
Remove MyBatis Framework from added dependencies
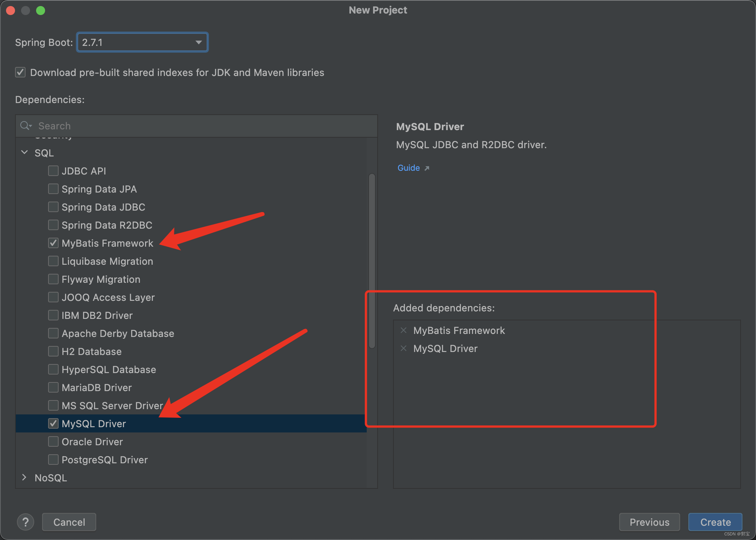tap(404, 330)
